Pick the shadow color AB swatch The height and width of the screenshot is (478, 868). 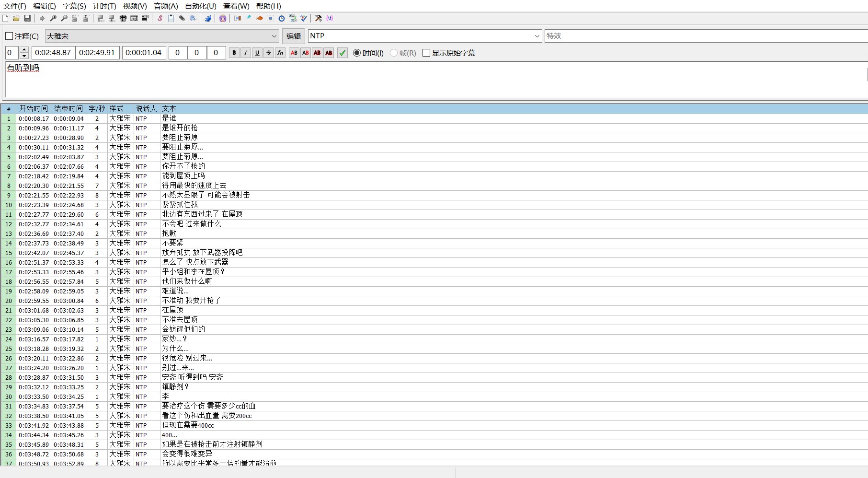tap(329, 53)
